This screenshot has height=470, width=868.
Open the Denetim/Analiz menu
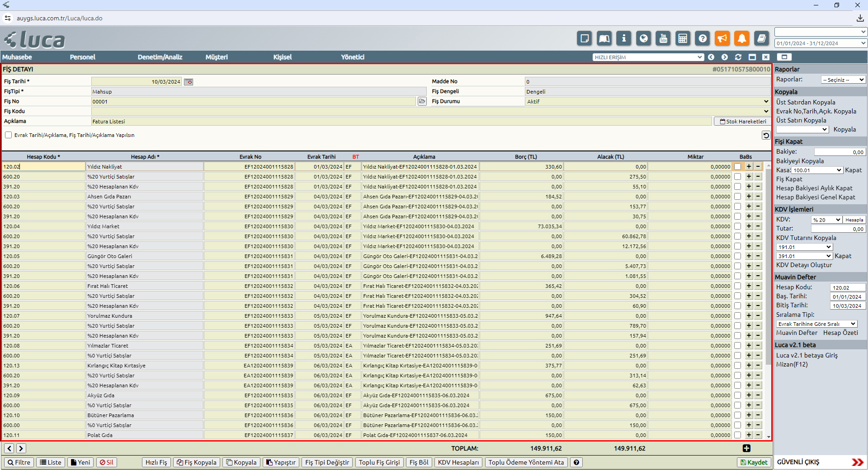160,57
